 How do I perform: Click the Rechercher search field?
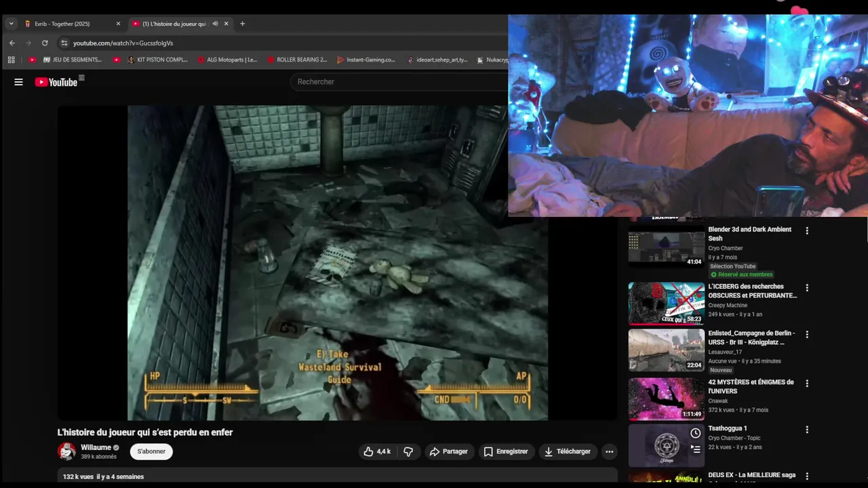(x=400, y=81)
